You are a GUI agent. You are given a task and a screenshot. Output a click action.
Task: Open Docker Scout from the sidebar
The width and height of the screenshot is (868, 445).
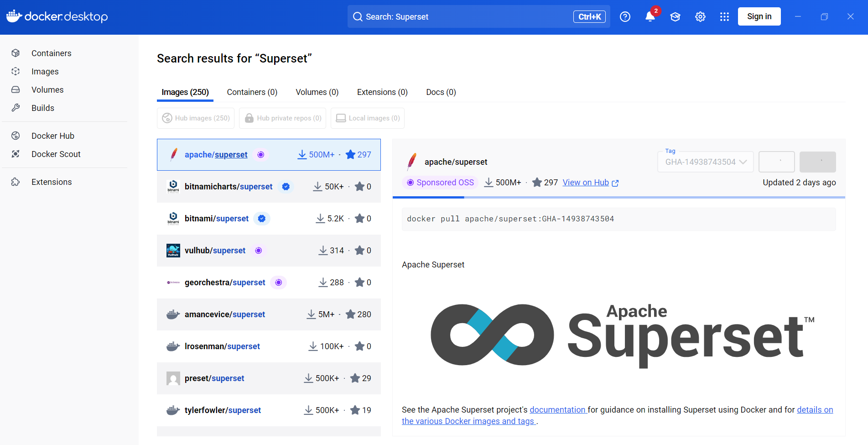click(56, 154)
